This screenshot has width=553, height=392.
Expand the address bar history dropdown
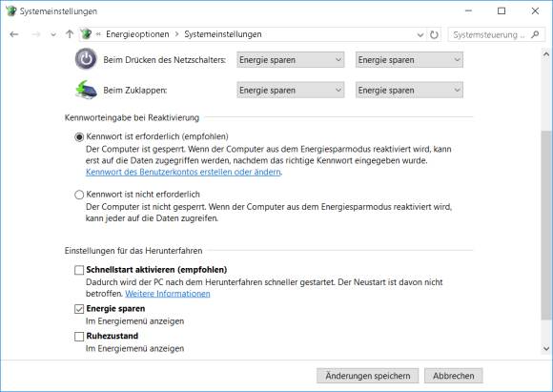(x=420, y=34)
